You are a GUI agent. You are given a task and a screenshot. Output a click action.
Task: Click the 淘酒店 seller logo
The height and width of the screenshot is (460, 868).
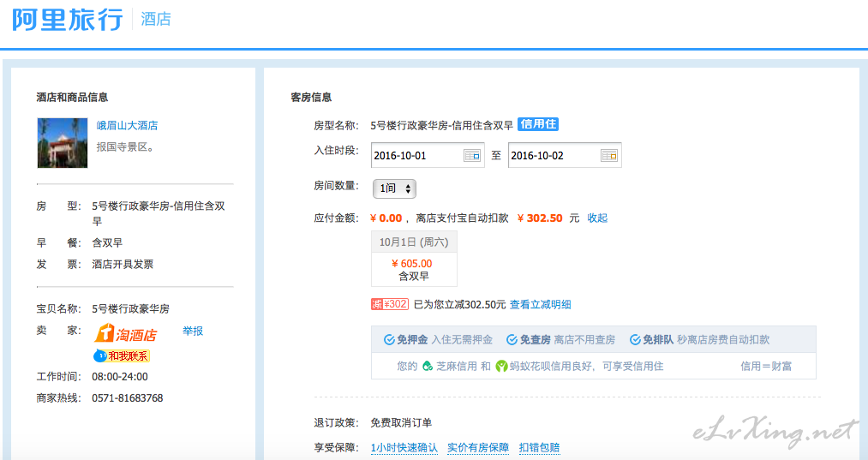[126, 334]
